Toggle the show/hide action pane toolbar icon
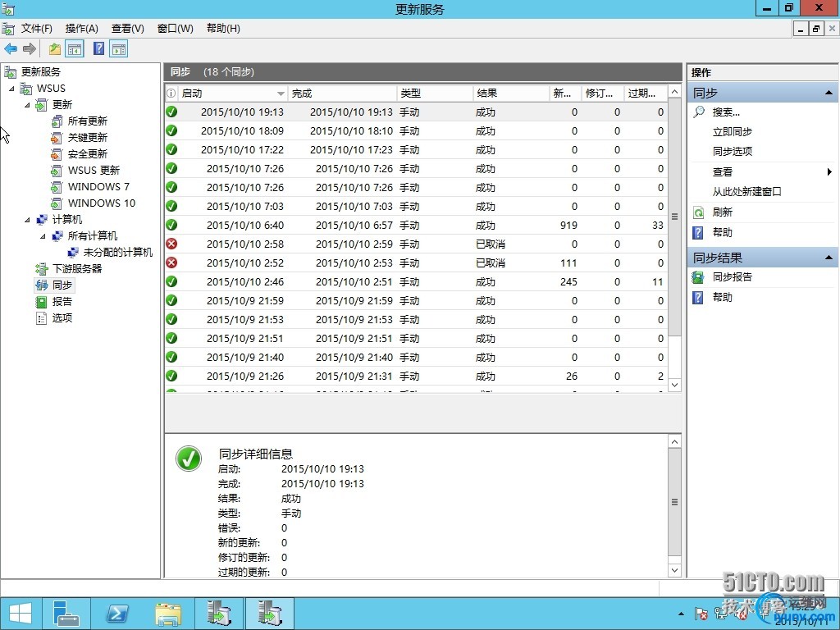This screenshot has width=840, height=630. (118, 49)
